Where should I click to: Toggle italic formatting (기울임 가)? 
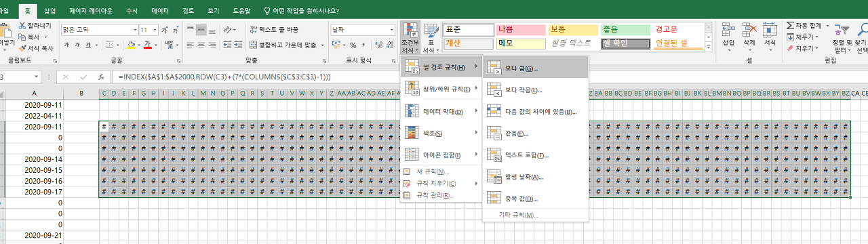(x=78, y=45)
